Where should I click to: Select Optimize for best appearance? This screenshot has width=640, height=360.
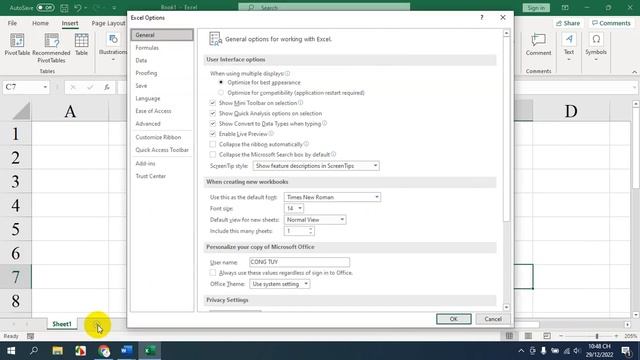click(x=221, y=82)
